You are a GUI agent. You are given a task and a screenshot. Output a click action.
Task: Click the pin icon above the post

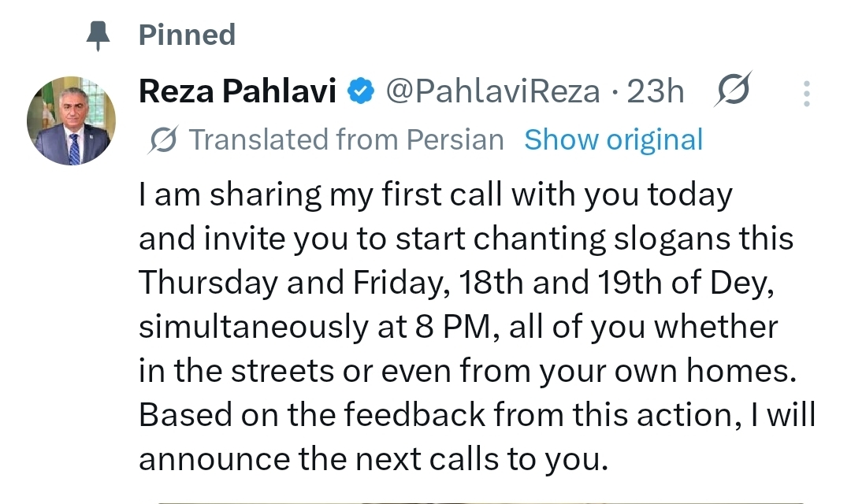98,36
